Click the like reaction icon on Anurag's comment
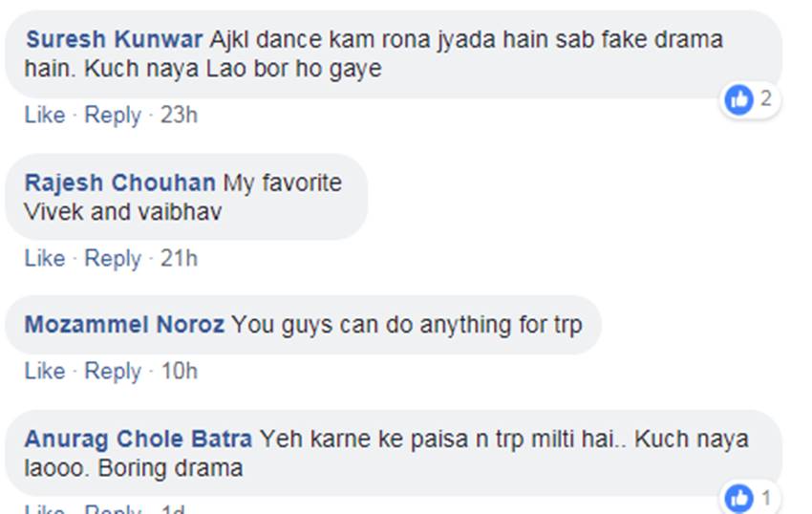812x514 pixels. tap(738, 498)
